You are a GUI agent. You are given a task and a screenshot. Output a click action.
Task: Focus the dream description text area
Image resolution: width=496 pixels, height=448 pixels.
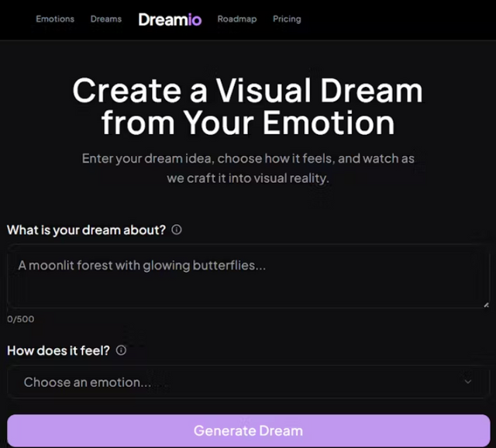pos(249,276)
